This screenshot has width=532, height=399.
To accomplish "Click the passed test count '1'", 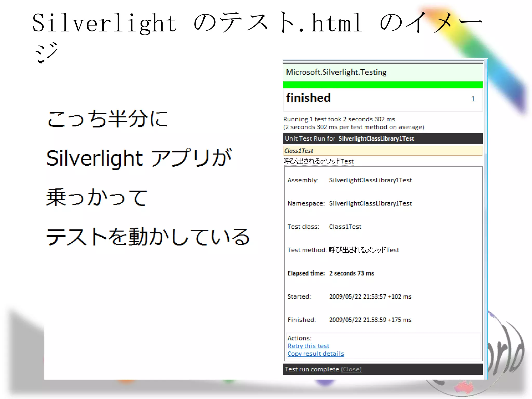I will point(473,99).
